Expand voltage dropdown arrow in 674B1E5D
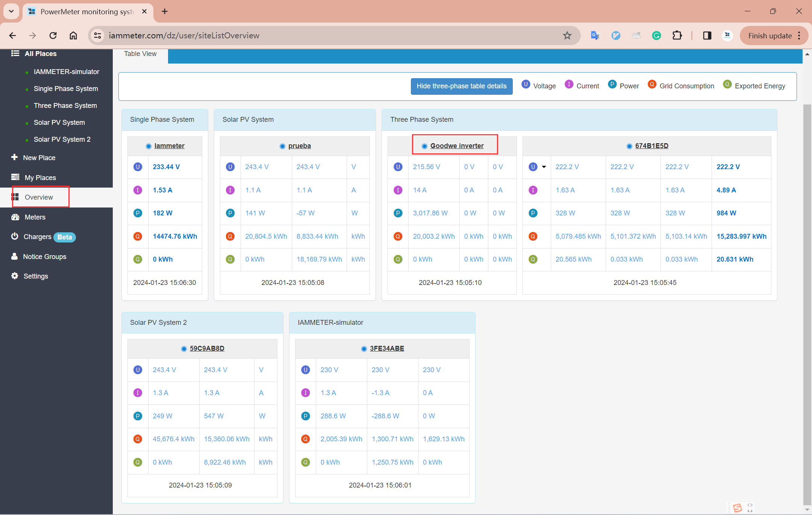 pyautogui.click(x=544, y=167)
